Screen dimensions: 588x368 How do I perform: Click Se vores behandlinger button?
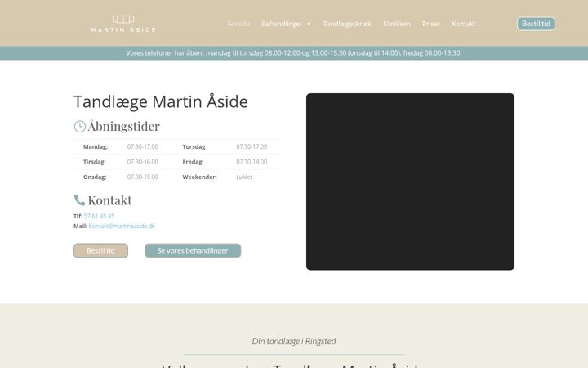[x=193, y=250]
